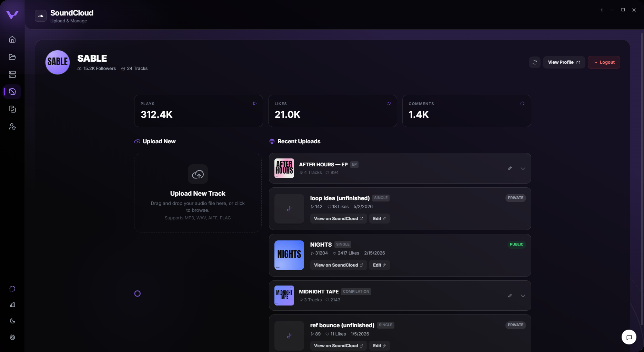Viewport: 644px width, 352px height.
Task: View ref bounce (unfinished) on SoundCloud
Action: [x=338, y=346]
